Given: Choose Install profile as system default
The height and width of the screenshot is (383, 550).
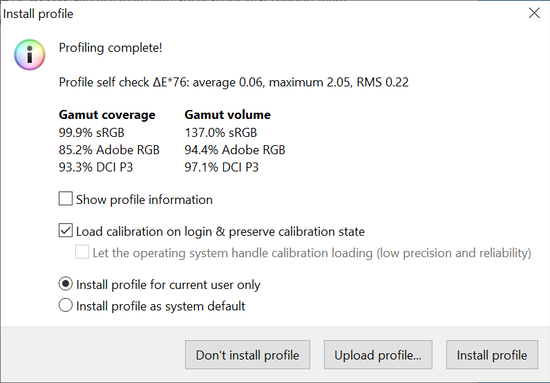Looking at the screenshot, I should pyautogui.click(x=66, y=305).
